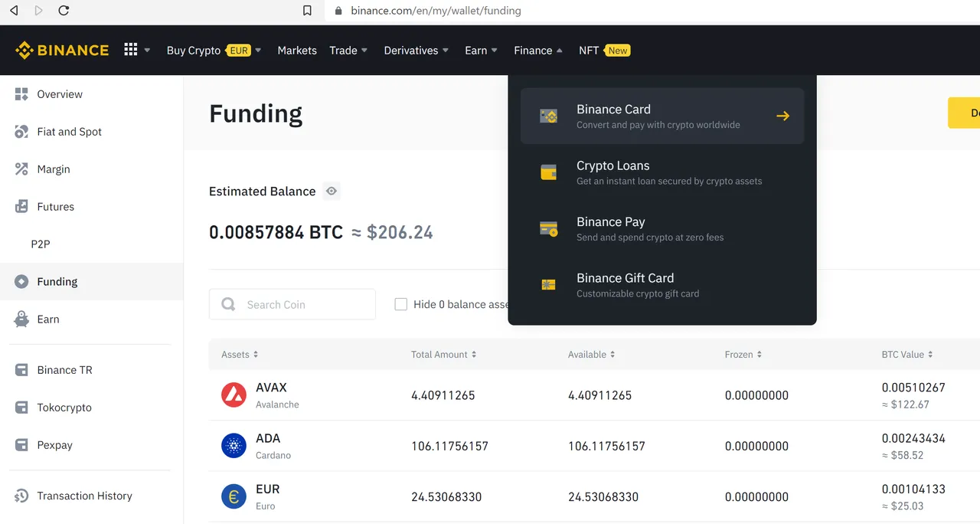Click the Pexpay sidebar icon
Screen dimensions: 980x524
tap(21, 445)
